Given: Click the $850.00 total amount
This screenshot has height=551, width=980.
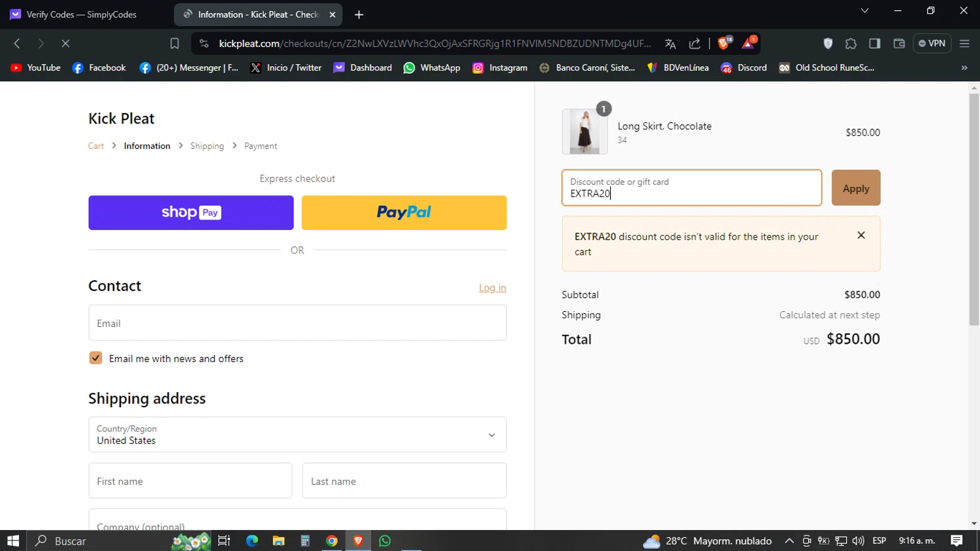Looking at the screenshot, I should (853, 339).
